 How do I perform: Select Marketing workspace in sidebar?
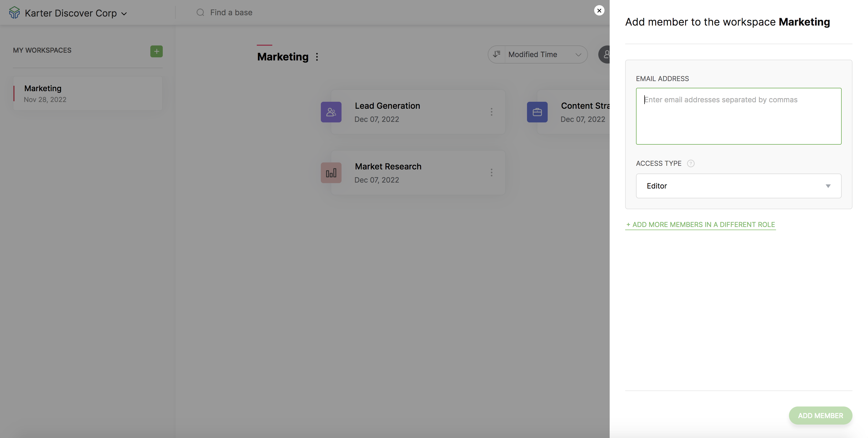[x=88, y=93]
